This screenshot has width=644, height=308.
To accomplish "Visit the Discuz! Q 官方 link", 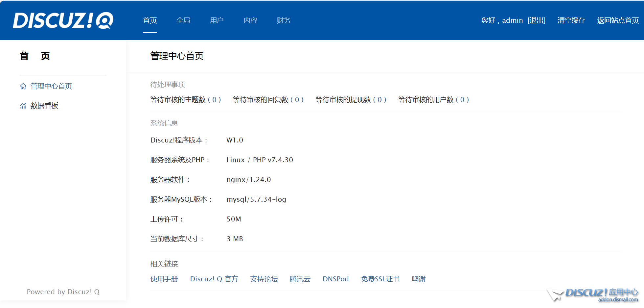I will 214,279.
